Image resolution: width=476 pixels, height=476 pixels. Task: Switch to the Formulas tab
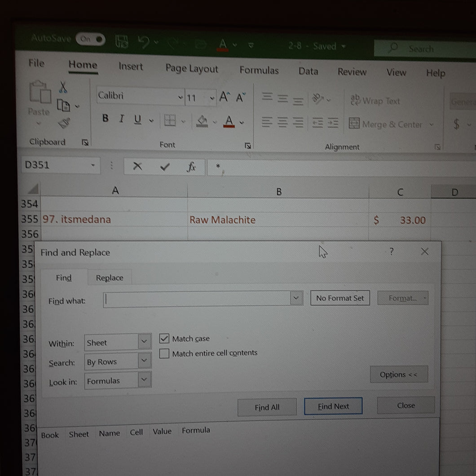click(259, 71)
